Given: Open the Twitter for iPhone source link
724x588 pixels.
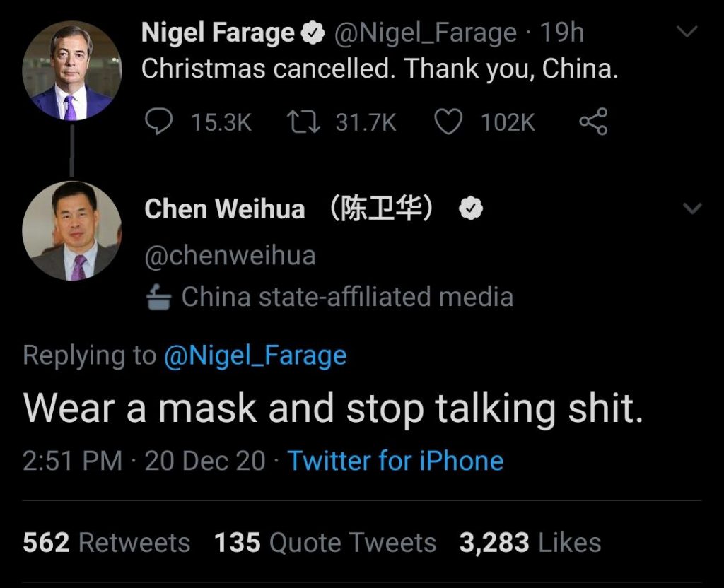Looking at the screenshot, I should click(x=397, y=461).
